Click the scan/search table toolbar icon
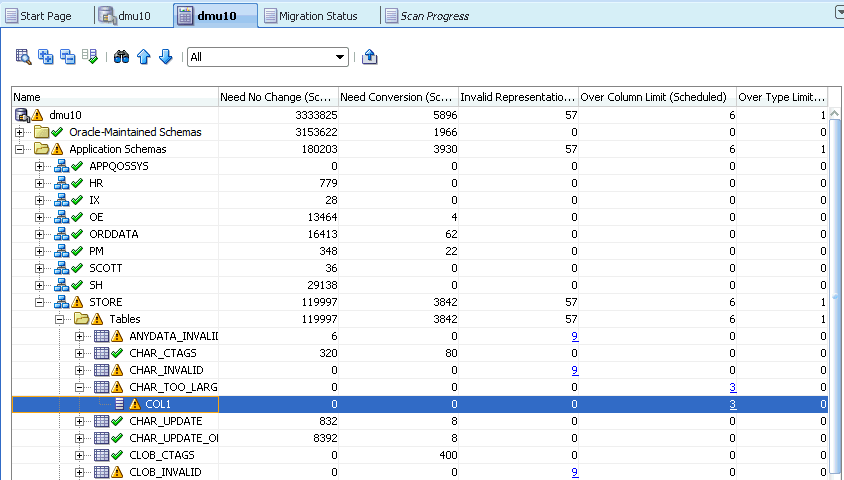This screenshot has width=844, height=480. 23,57
